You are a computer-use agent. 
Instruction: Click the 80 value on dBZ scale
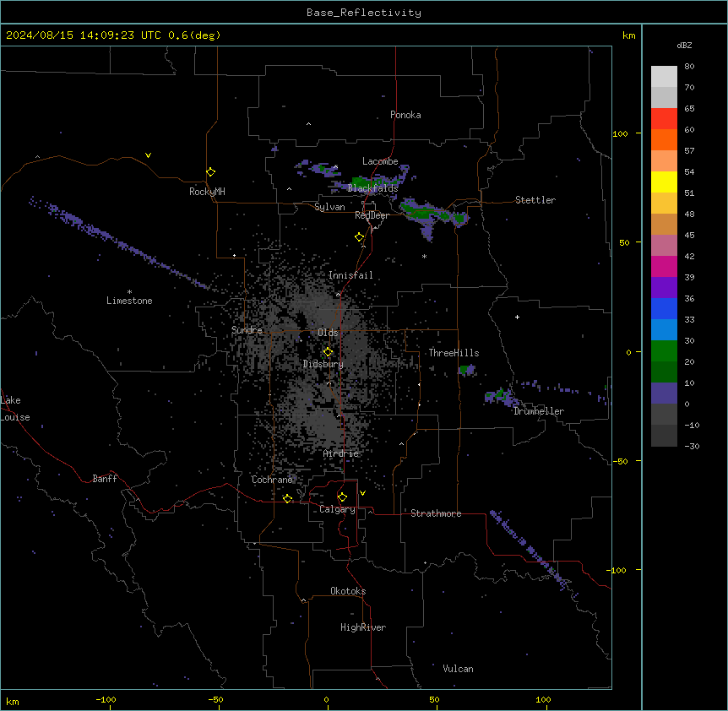(x=689, y=67)
